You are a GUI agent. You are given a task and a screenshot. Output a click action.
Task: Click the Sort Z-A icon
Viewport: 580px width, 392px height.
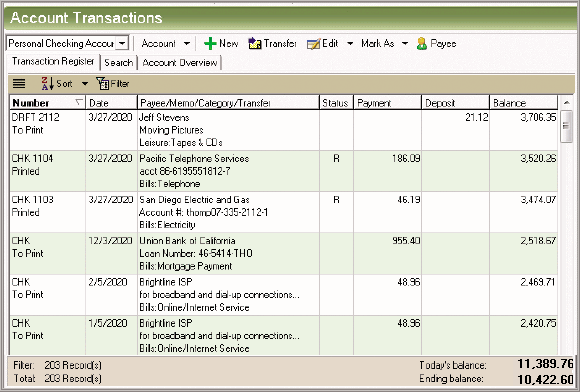pos(47,84)
